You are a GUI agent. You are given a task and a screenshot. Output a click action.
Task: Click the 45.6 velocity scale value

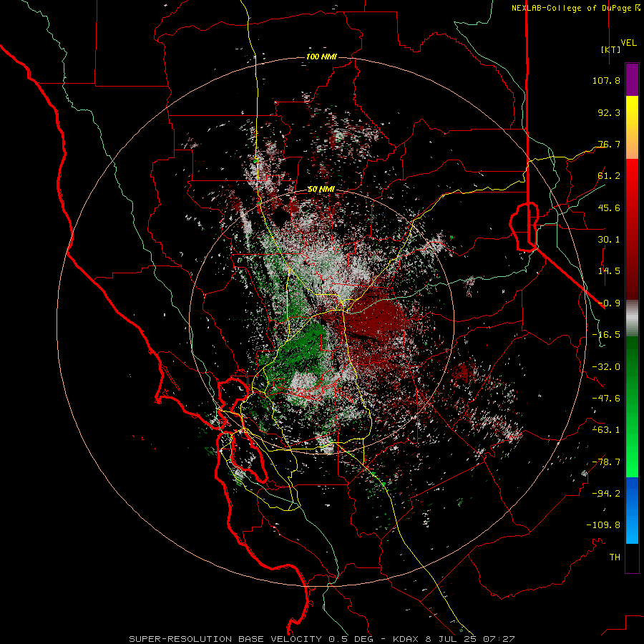pyautogui.click(x=609, y=208)
